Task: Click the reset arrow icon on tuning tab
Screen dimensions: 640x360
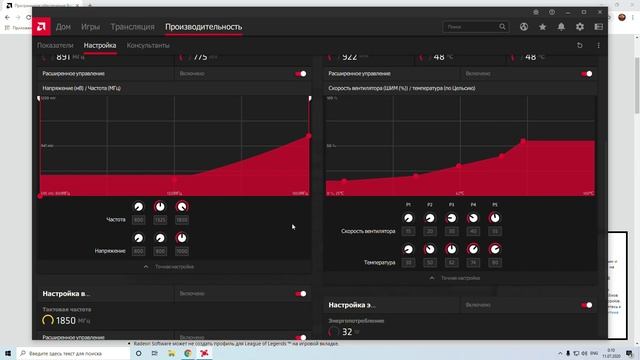Action: point(580,45)
